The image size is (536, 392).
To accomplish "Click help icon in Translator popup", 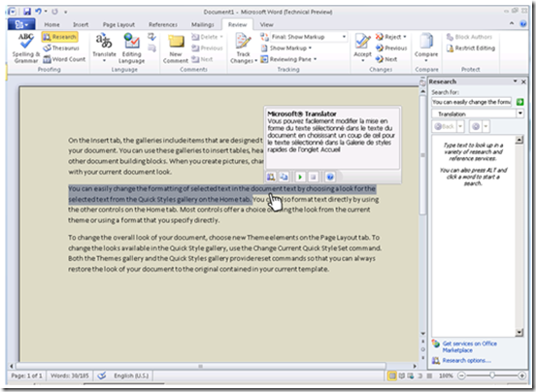I will tap(330, 177).
